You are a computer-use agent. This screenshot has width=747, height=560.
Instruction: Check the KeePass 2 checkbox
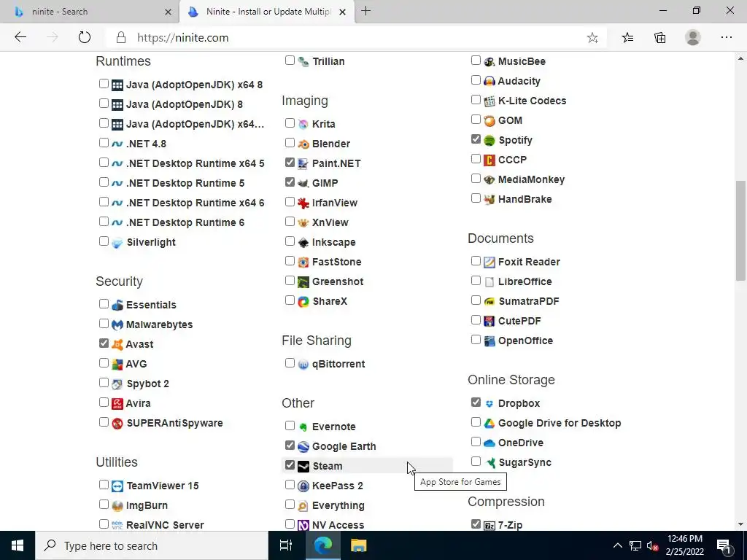tap(290, 484)
